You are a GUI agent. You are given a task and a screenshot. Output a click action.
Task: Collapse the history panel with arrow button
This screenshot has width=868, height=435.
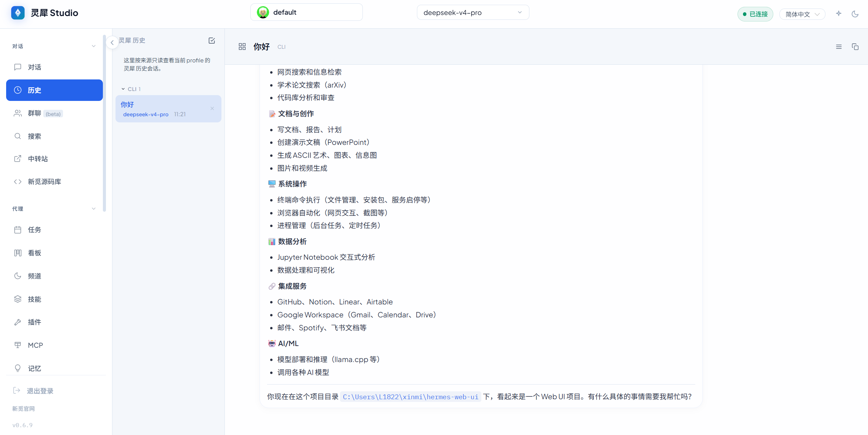(x=112, y=43)
